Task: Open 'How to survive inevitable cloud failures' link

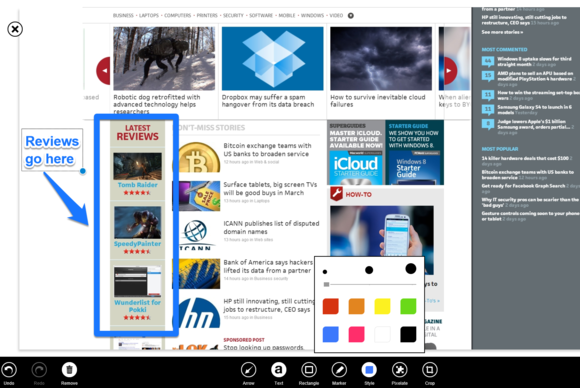Action: pos(378,101)
